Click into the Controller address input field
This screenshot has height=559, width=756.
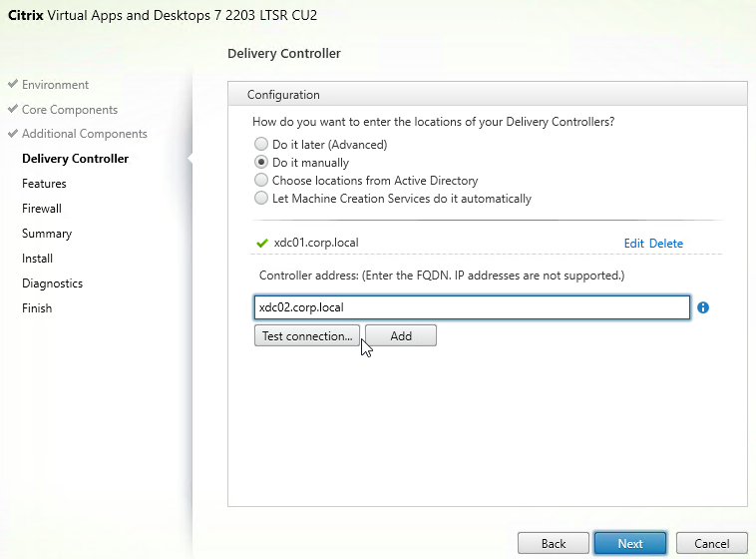point(472,307)
